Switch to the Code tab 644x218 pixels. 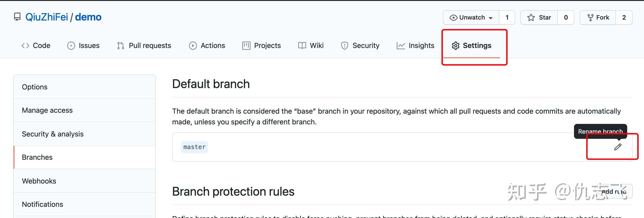36,45
